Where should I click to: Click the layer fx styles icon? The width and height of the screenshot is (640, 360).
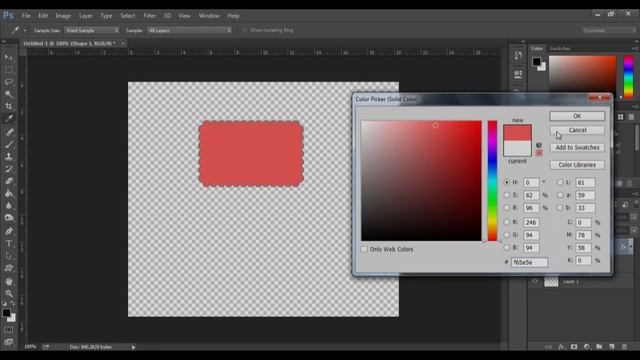coord(561,347)
